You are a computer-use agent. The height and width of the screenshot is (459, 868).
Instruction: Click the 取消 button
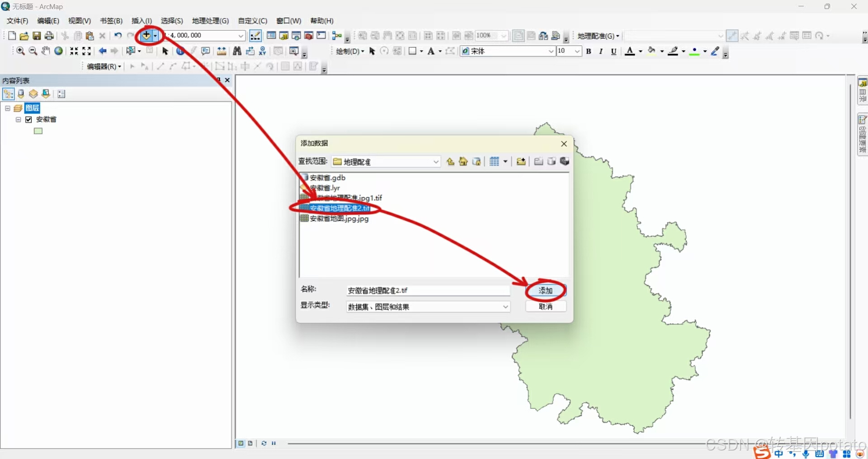tap(546, 306)
